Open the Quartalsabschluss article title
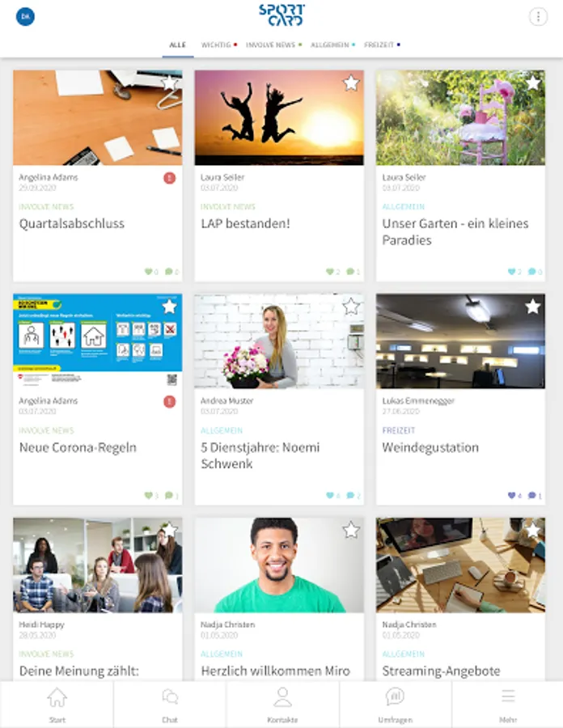 click(71, 224)
